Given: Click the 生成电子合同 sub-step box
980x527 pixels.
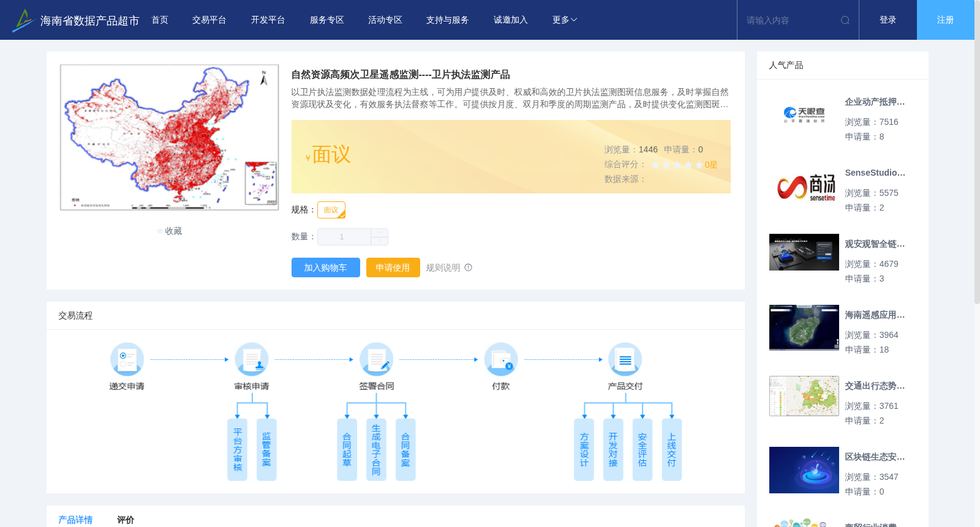Looking at the screenshot, I should (376, 450).
